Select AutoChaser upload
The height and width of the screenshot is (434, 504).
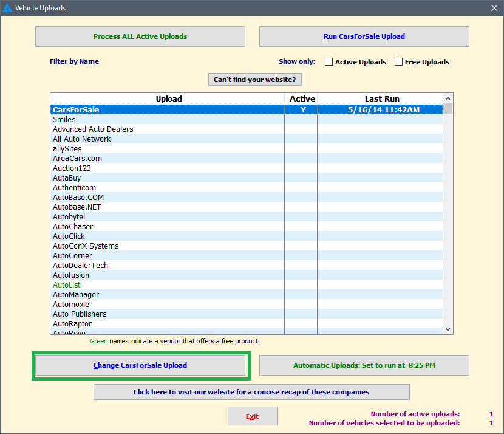pos(247,226)
